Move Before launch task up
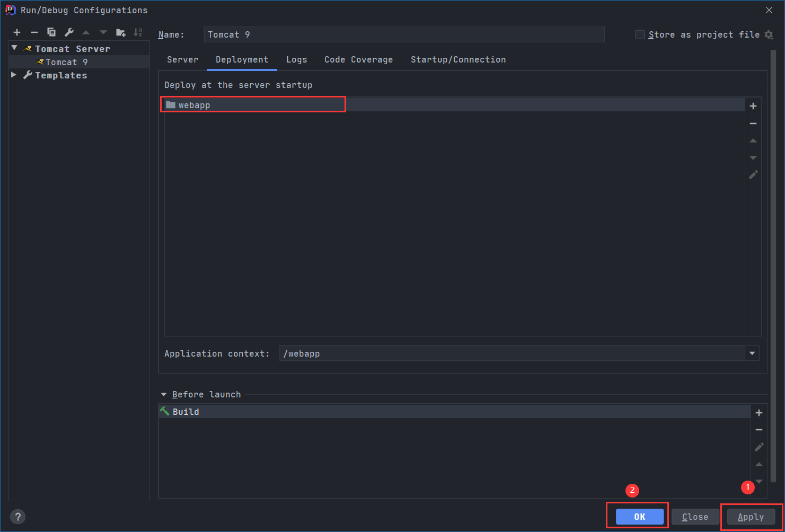The width and height of the screenshot is (785, 532). 759,465
